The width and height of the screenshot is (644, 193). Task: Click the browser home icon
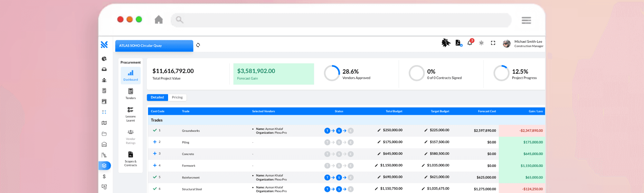point(159,20)
